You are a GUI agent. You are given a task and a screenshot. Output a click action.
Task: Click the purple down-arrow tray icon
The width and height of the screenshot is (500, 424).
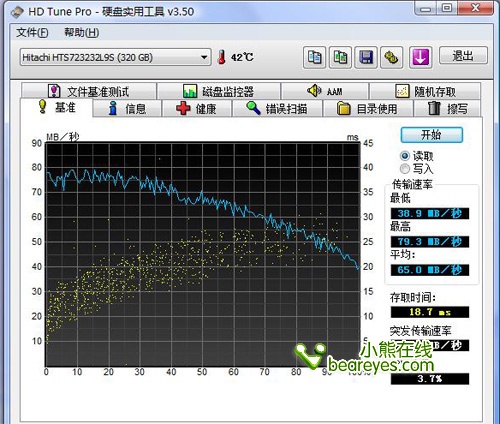tap(420, 58)
